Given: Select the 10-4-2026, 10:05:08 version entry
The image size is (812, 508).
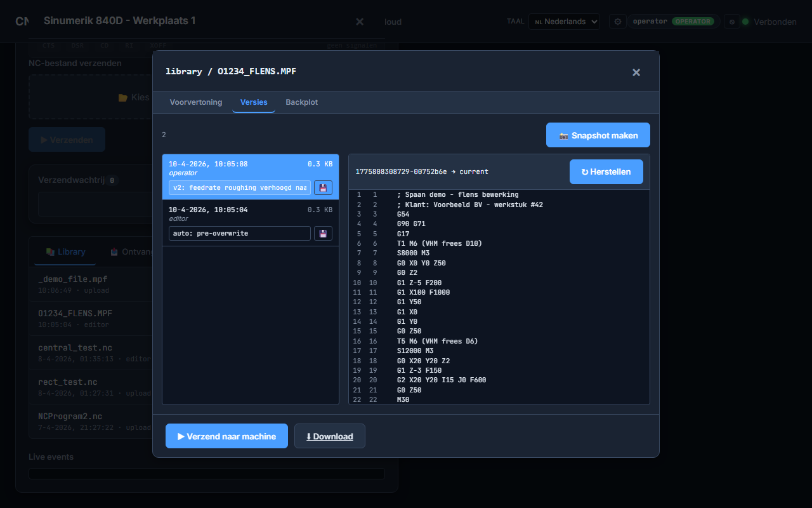Looking at the screenshot, I should point(251,177).
